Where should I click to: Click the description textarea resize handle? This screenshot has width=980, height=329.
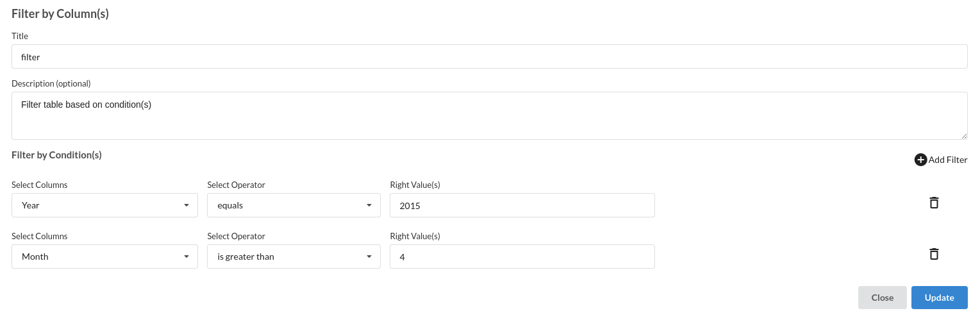coord(964,136)
